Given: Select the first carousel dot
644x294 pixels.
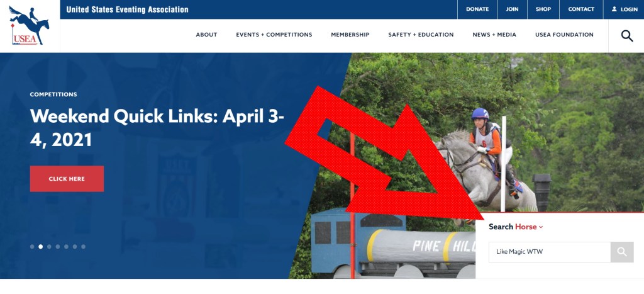Looking at the screenshot, I should tap(32, 247).
